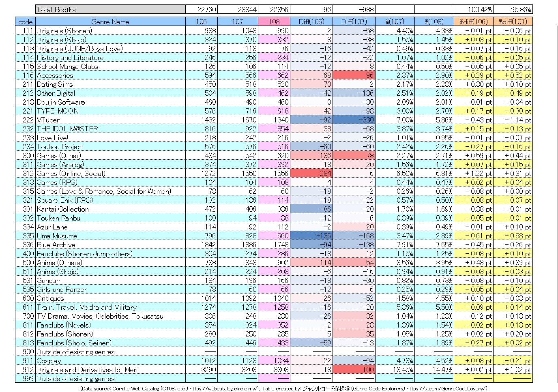Select the red Diff(106) value 284

click(311, 174)
